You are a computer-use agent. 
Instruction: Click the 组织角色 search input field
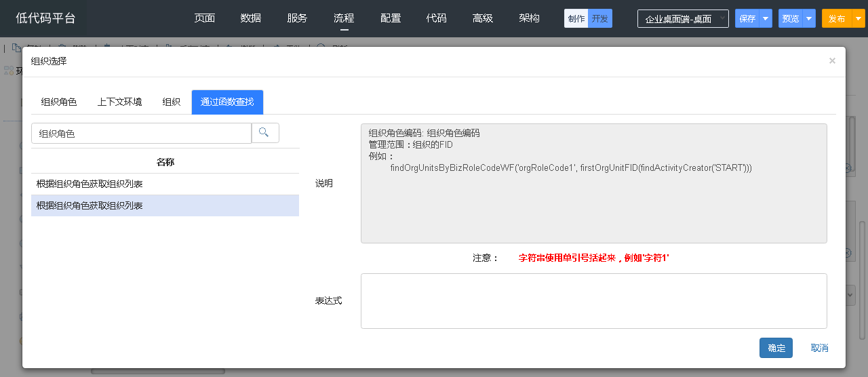coord(141,134)
